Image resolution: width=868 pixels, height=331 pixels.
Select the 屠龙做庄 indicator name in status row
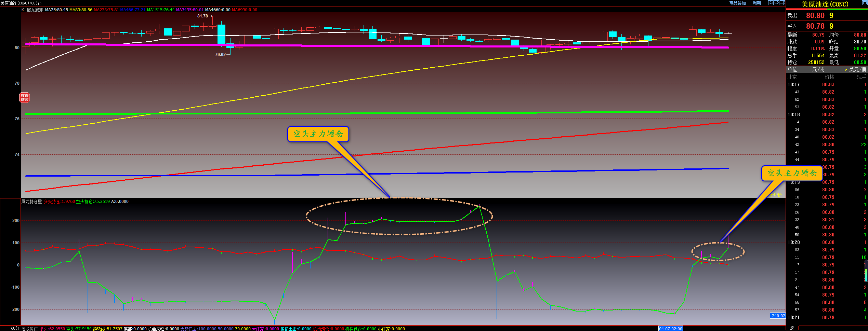pos(30,329)
